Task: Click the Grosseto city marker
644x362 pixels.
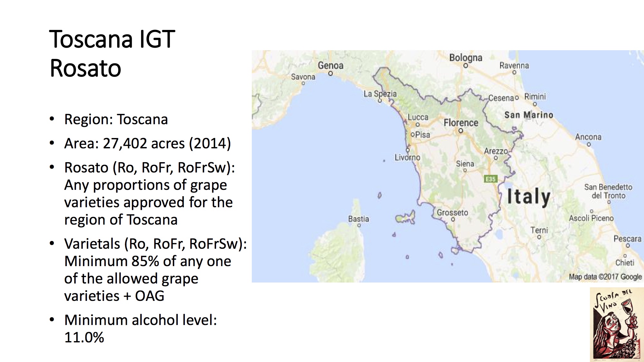Action: click(453, 219)
